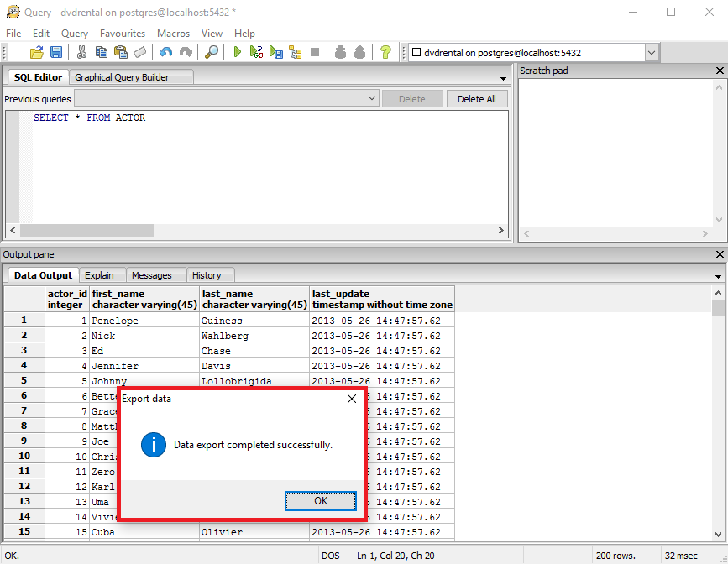Close the Output pane

pyautogui.click(x=720, y=254)
